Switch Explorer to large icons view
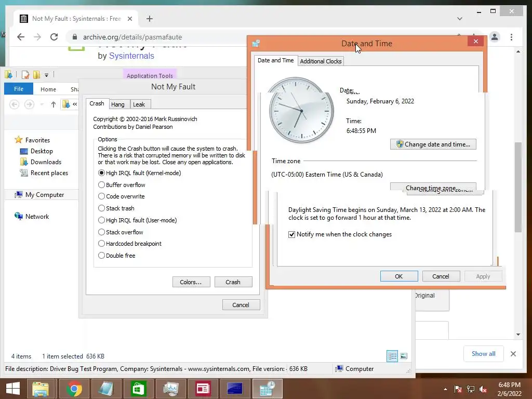The width and height of the screenshot is (532, 399). (403, 356)
